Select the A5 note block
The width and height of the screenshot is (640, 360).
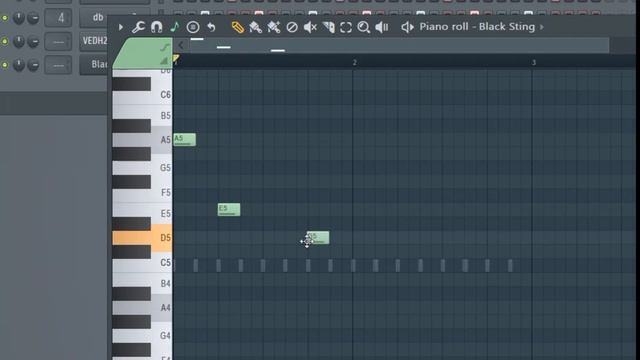tap(184, 140)
